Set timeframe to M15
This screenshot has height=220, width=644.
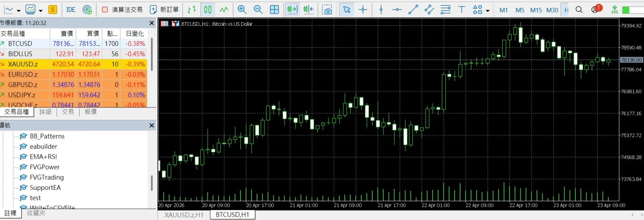(536, 10)
